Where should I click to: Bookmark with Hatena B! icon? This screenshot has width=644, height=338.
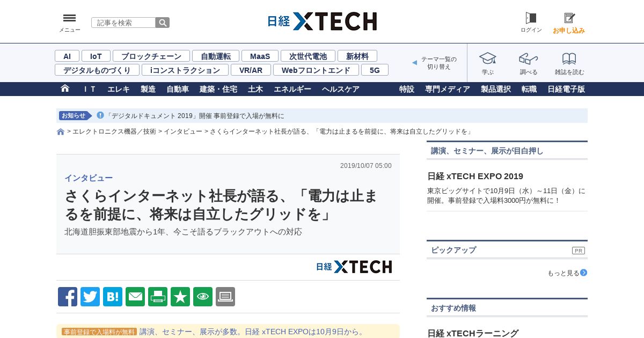point(113,297)
